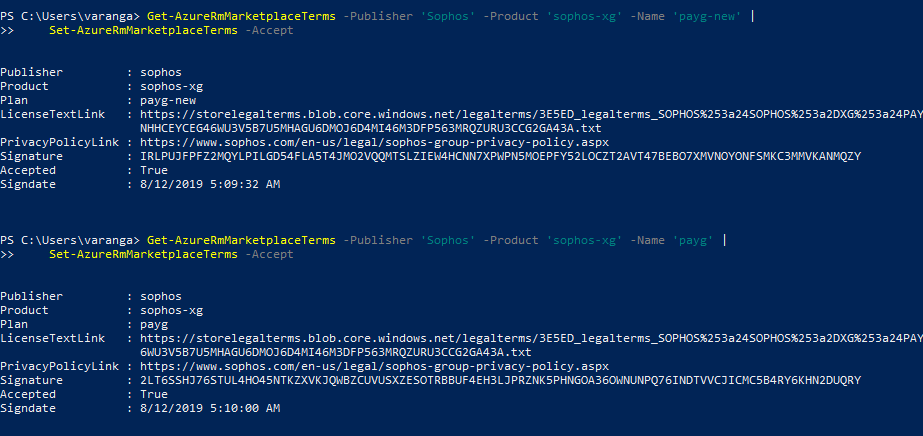923x436 pixels.
Task: Click the signature starting with 2LT6SSHJ76
Action: pos(500,381)
